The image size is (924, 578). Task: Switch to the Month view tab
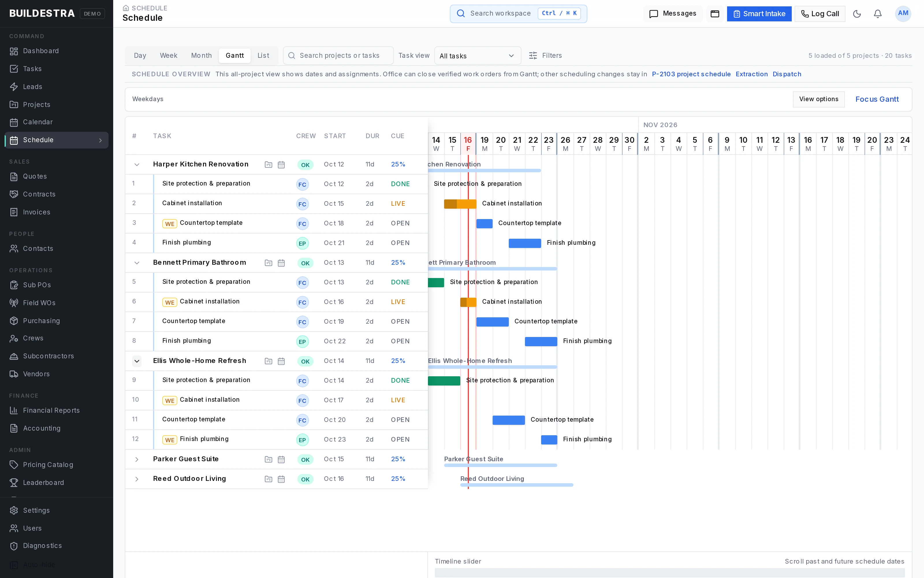coord(201,56)
